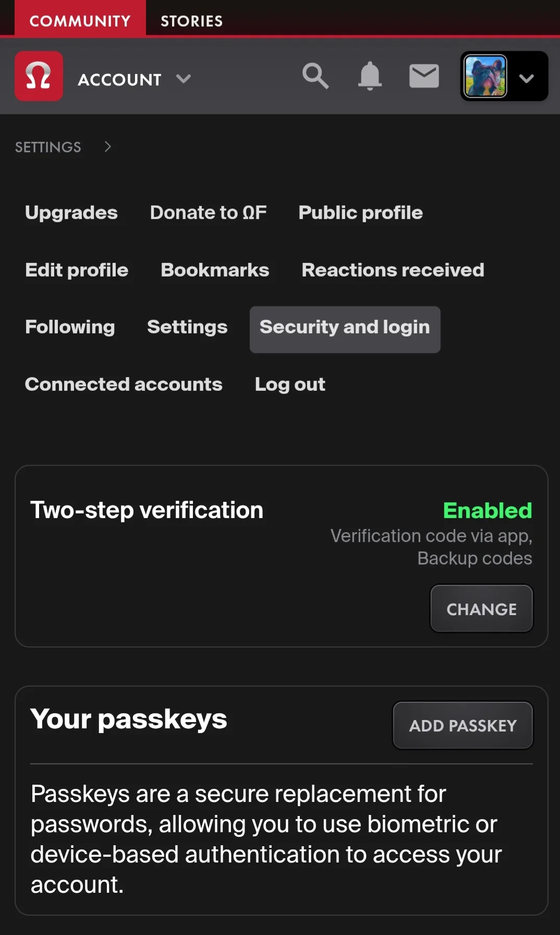Viewport: 560px width, 935px height.
Task: Open notifications bell icon
Action: click(370, 76)
